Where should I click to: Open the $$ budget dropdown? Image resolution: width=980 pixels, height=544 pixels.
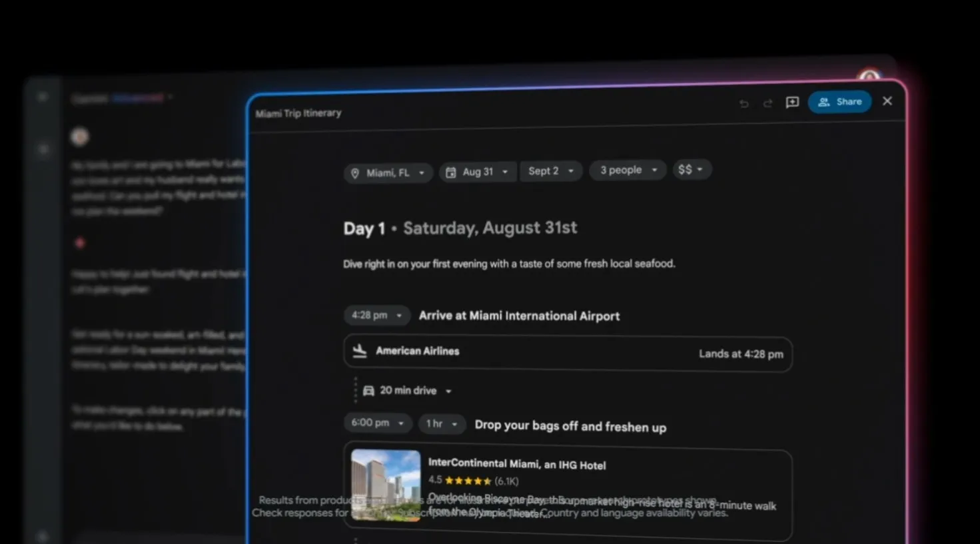click(692, 170)
